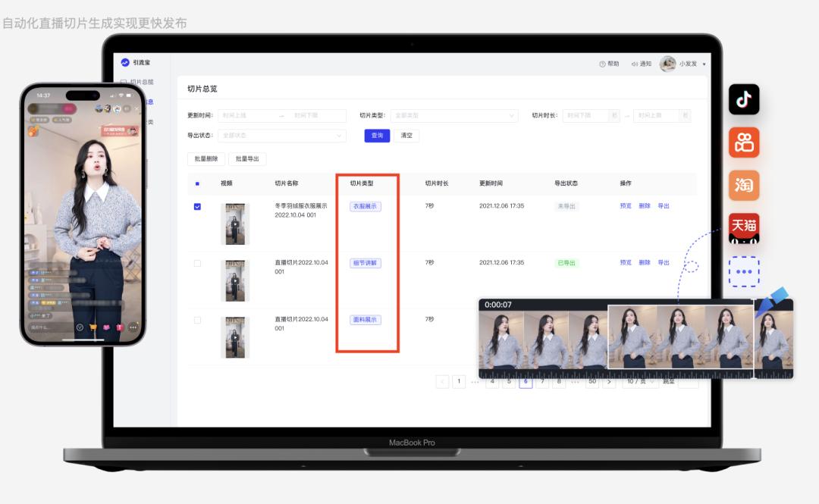Viewport: 819px width, 504px height.
Task: Click the dashed more-platforms ellipsis icon
Action: [x=744, y=271]
